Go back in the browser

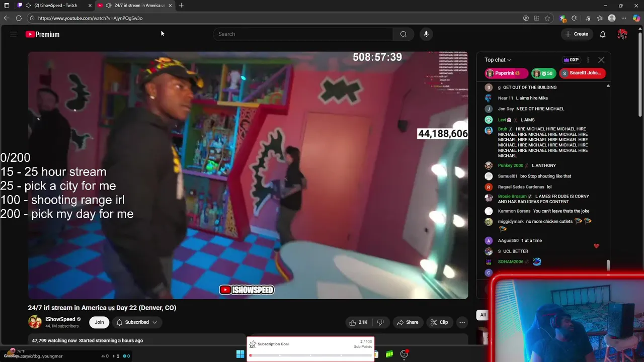click(7, 18)
